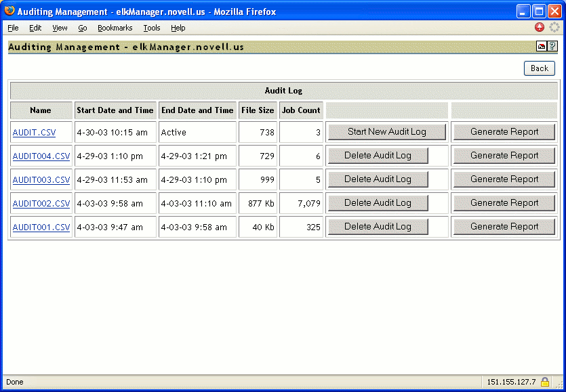Open the AUDIT003.CSV link
The width and height of the screenshot is (566, 392).
[x=41, y=180]
